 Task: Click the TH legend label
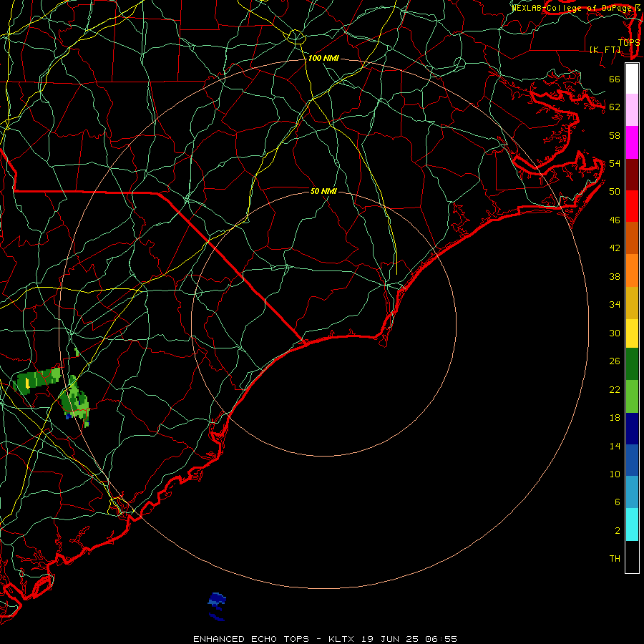point(615,559)
